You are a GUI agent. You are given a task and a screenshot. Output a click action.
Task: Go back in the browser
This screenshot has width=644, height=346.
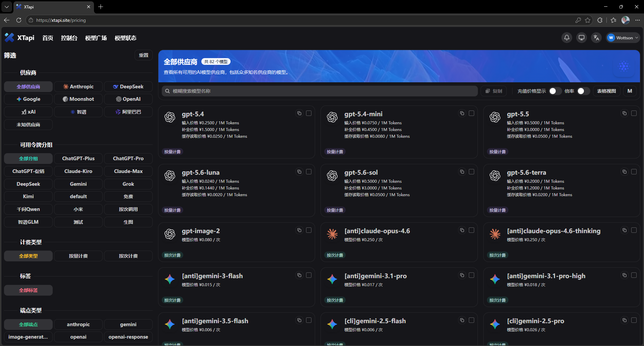click(x=7, y=20)
